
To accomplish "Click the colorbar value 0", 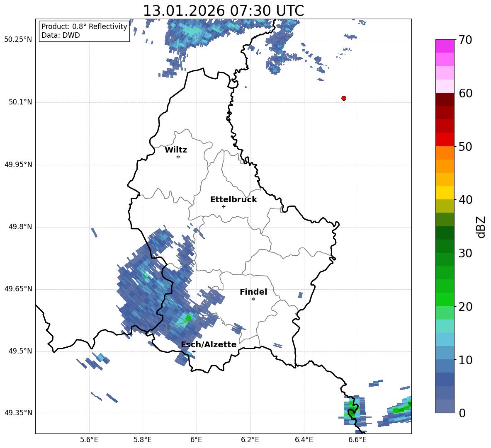I will pyautogui.click(x=462, y=413).
